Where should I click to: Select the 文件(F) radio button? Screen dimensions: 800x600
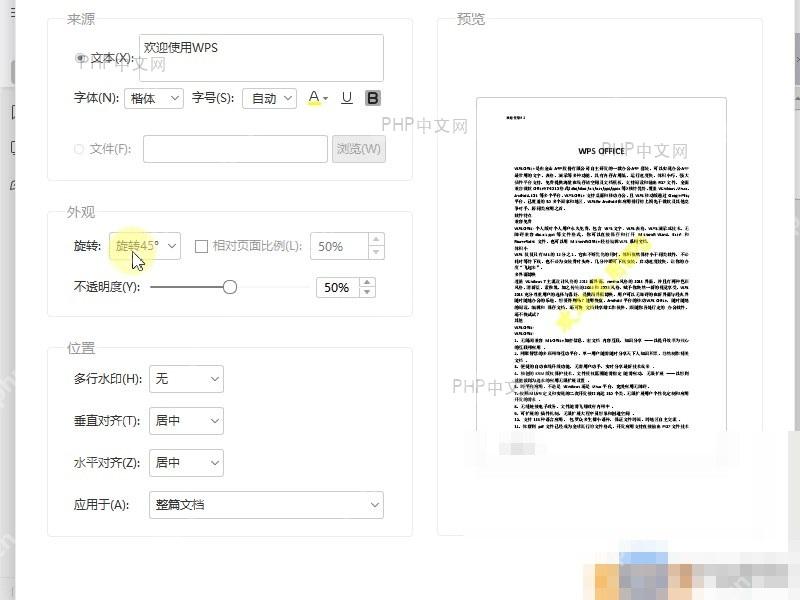coord(79,149)
